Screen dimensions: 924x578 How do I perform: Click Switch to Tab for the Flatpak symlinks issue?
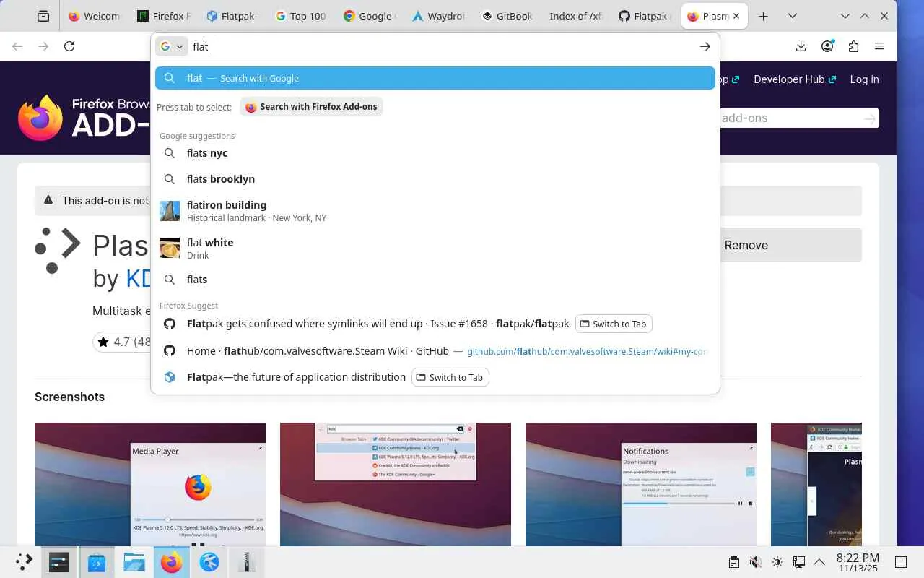614,324
